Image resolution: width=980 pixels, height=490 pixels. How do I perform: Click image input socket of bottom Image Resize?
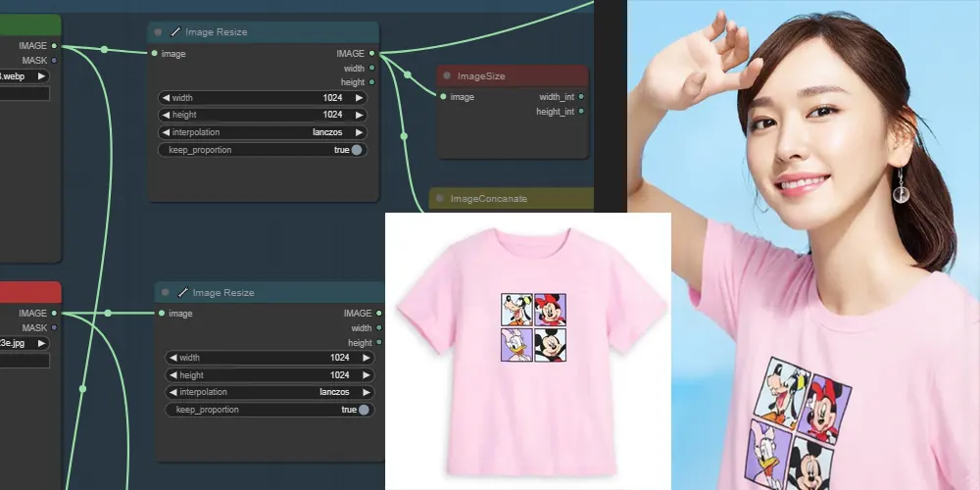[x=162, y=314]
